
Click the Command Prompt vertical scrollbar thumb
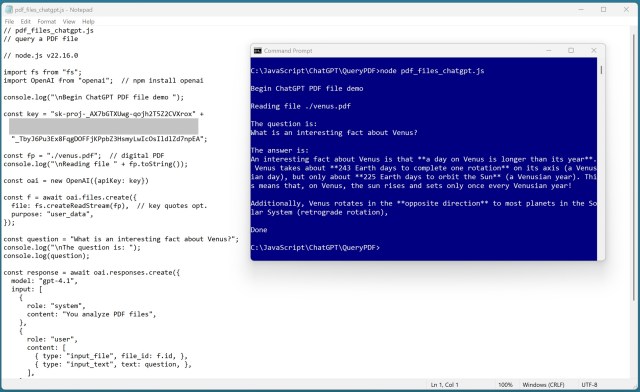coord(601,70)
